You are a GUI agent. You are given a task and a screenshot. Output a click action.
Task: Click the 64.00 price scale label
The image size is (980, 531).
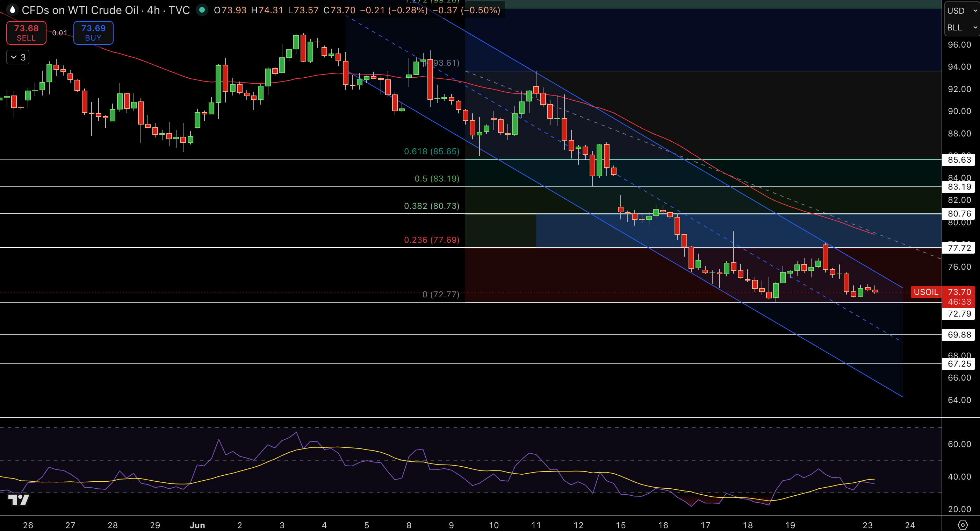tap(959, 400)
